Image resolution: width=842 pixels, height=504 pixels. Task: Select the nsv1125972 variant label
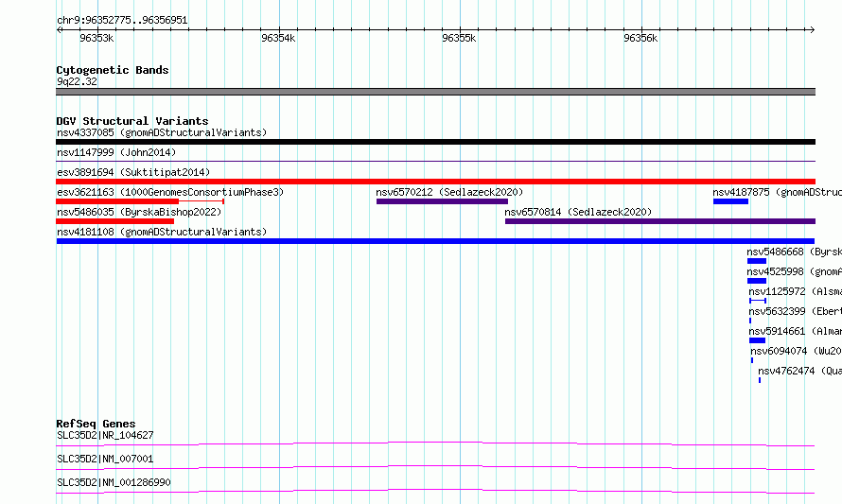click(x=796, y=291)
